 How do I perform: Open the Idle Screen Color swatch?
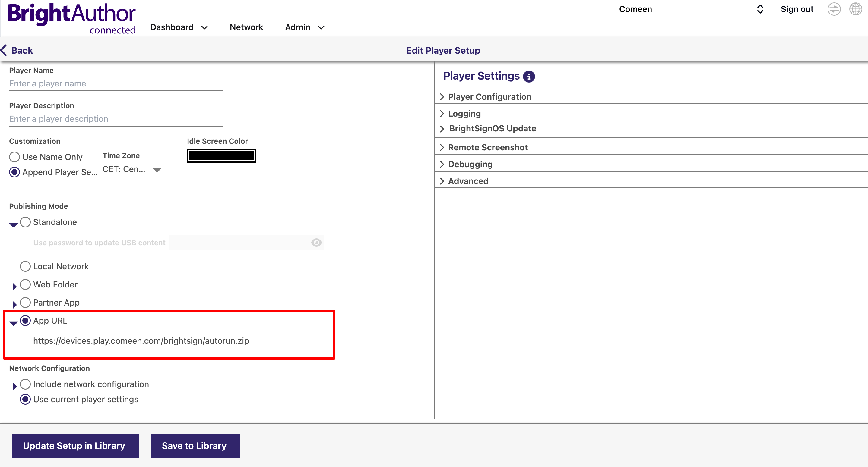221,155
